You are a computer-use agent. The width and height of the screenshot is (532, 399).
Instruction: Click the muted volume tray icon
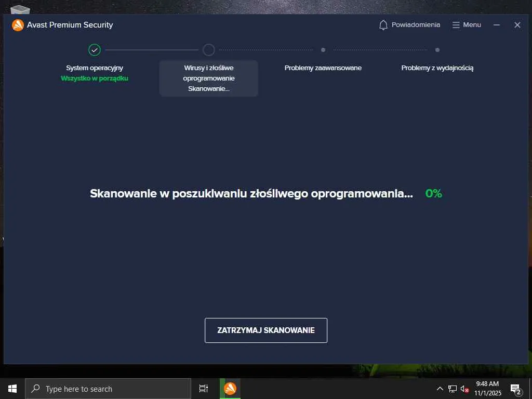click(464, 389)
